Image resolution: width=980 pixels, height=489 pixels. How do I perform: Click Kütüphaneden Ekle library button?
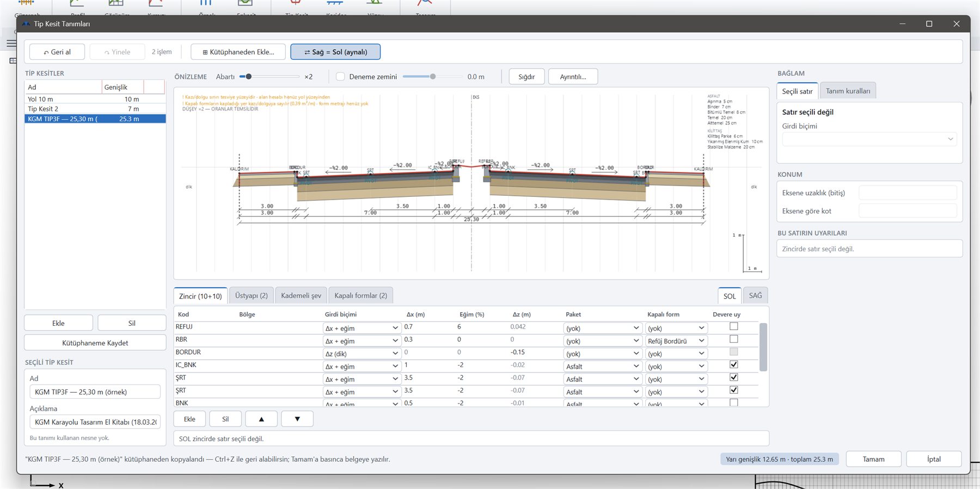pos(238,52)
